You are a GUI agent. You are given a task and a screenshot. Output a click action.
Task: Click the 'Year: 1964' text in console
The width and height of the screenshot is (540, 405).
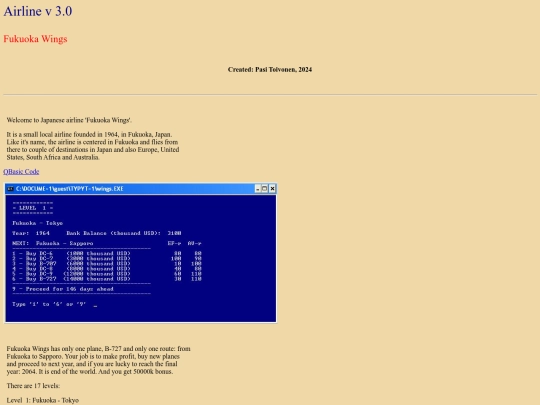point(31,233)
